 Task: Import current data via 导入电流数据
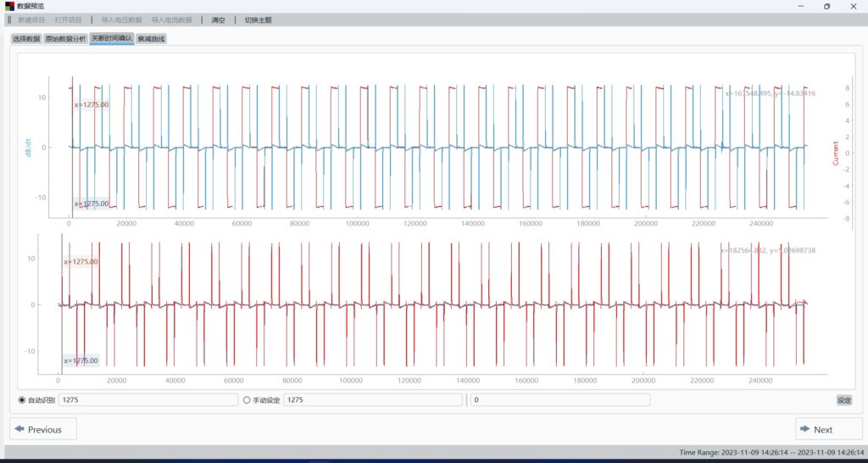[171, 20]
